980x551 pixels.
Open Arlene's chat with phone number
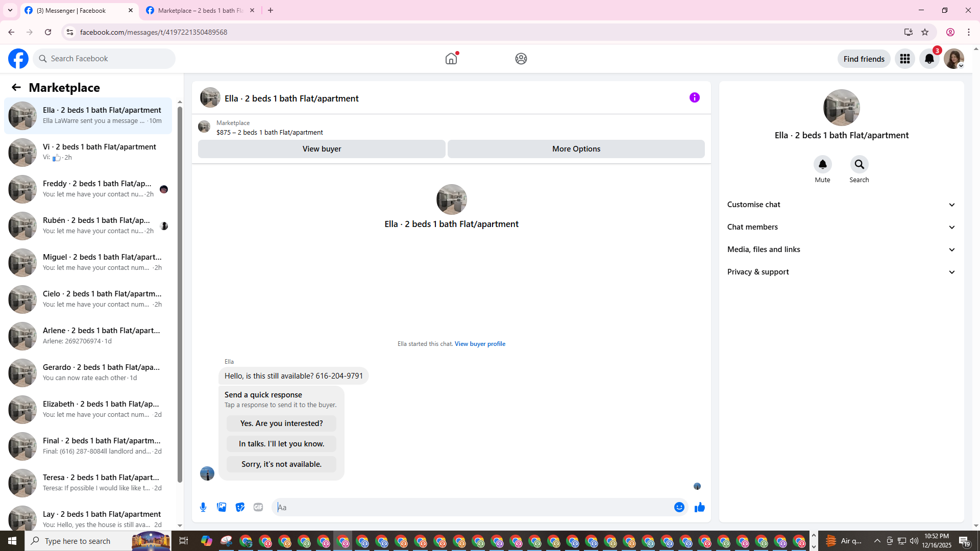pos(88,336)
